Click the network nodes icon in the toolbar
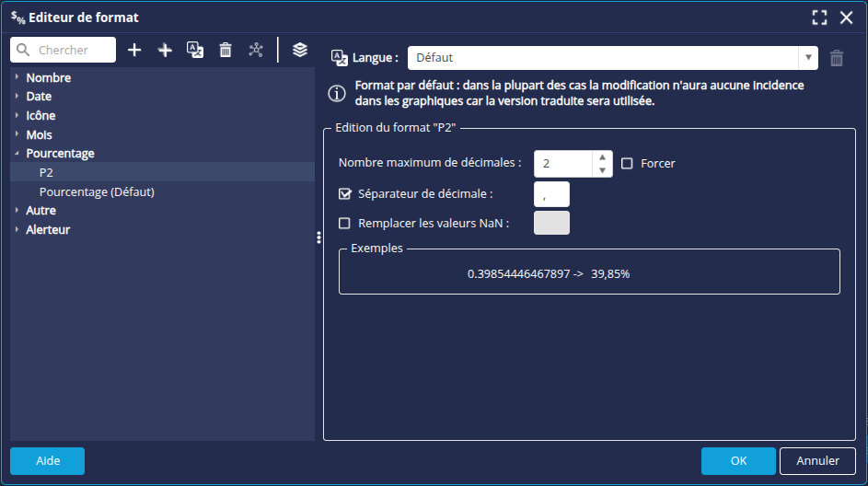 pyautogui.click(x=256, y=50)
